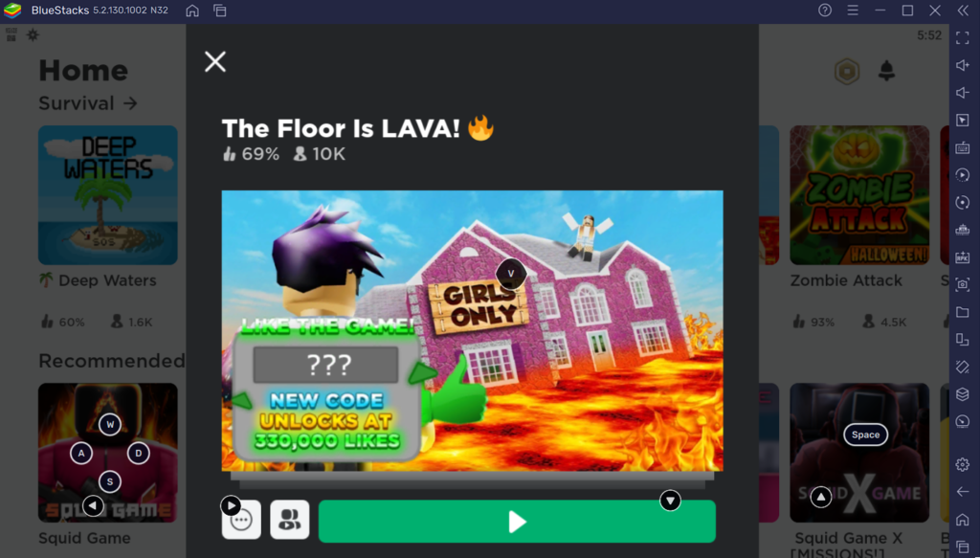Increase volume in the sidebar
This screenshot has height=558, width=980.
[963, 66]
